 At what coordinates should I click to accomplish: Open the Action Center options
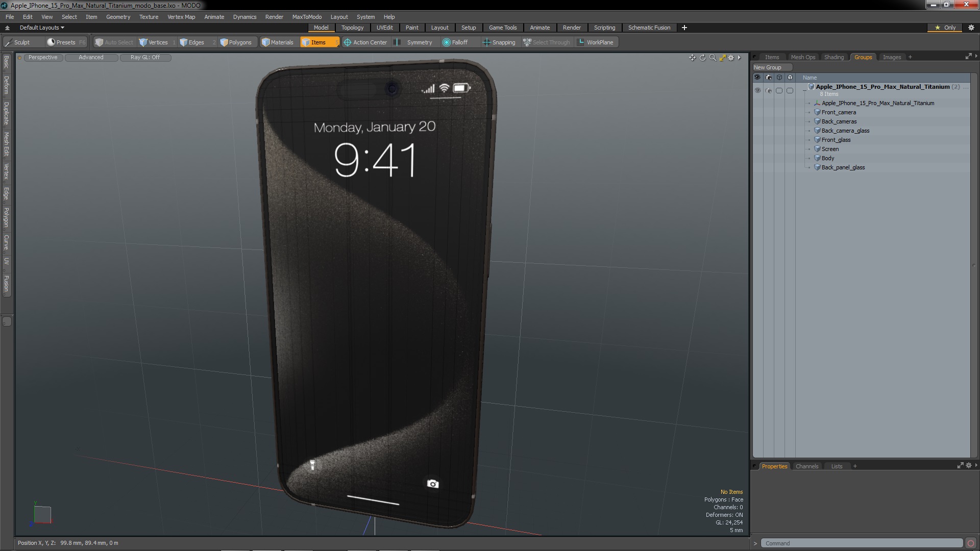click(365, 42)
